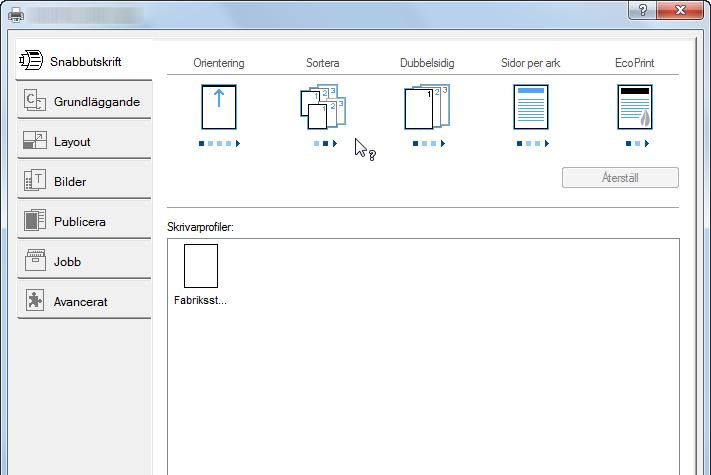Image resolution: width=711 pixels, height=475 pixels.
Task: Click the Sidor per ark icon
Action: pyautogui.click(x=531, y=107)
